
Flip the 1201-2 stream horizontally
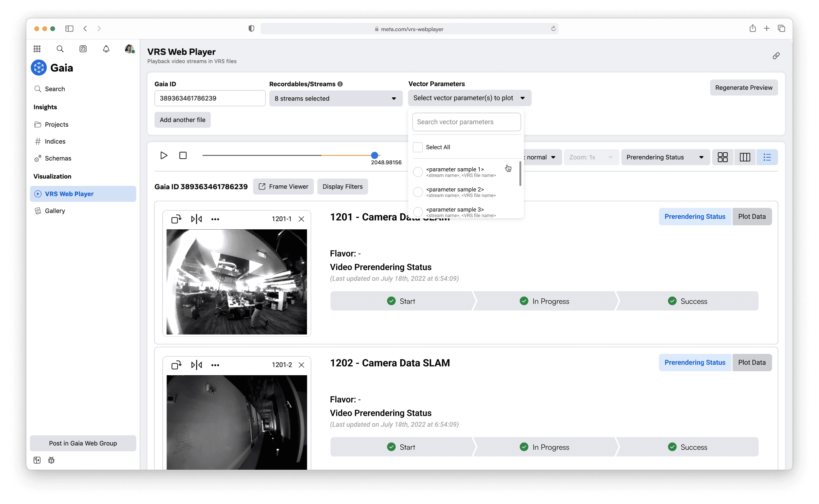(196, 365)
